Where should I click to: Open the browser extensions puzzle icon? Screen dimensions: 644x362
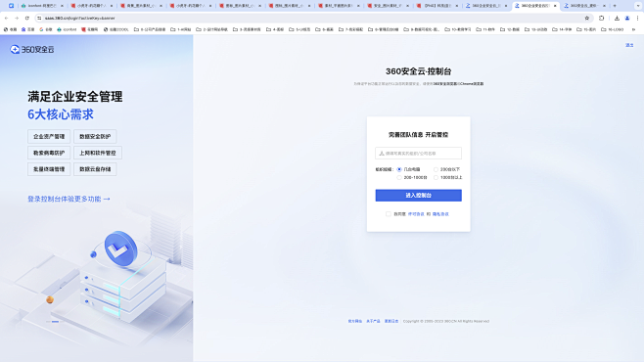pyautogui.click(x=602, y=18)
